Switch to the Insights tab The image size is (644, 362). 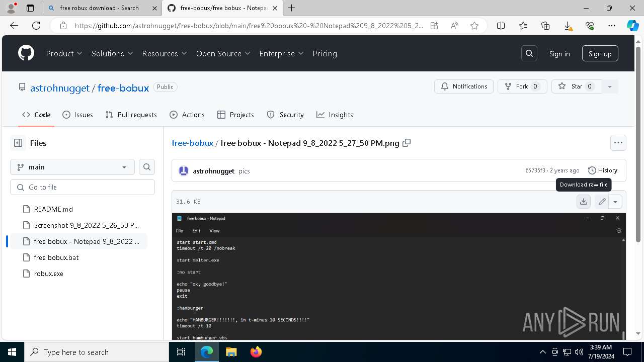(x=335, y=115)
